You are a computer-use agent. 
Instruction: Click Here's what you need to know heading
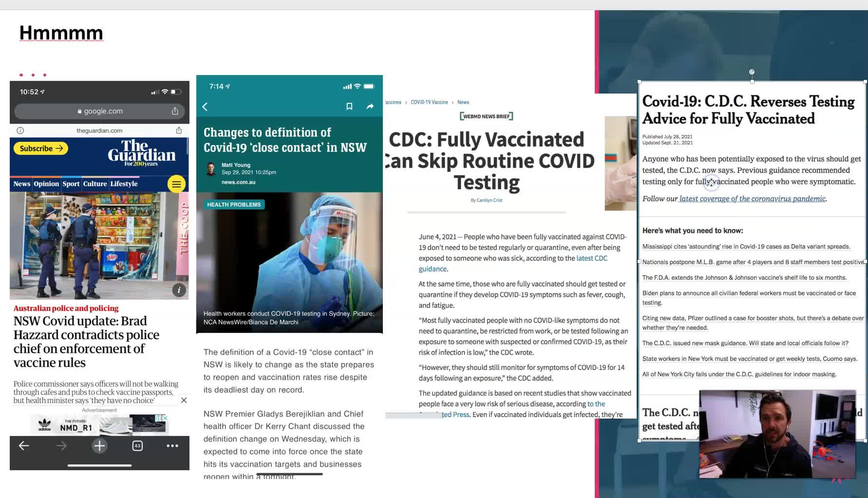click(693, 230)
